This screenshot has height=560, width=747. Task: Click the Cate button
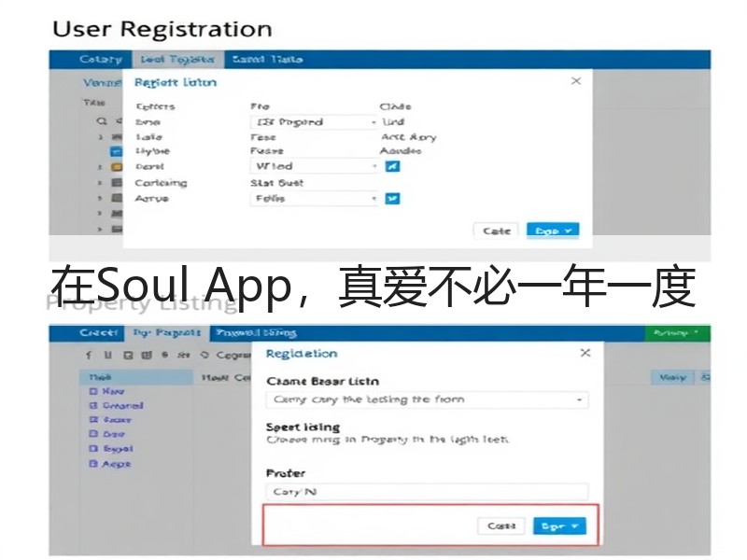496,231
